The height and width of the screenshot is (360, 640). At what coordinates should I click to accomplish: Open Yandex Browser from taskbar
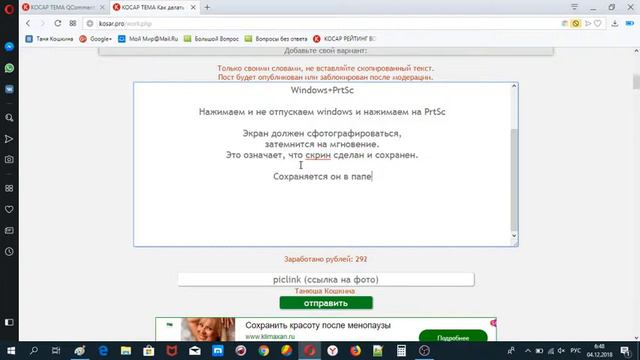(332, 351)
